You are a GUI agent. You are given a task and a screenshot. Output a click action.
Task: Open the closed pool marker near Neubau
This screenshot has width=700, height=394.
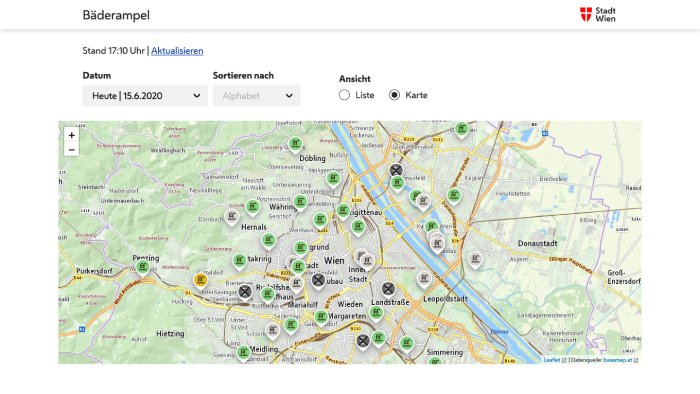pyautogui.click(x=318, y=281)
